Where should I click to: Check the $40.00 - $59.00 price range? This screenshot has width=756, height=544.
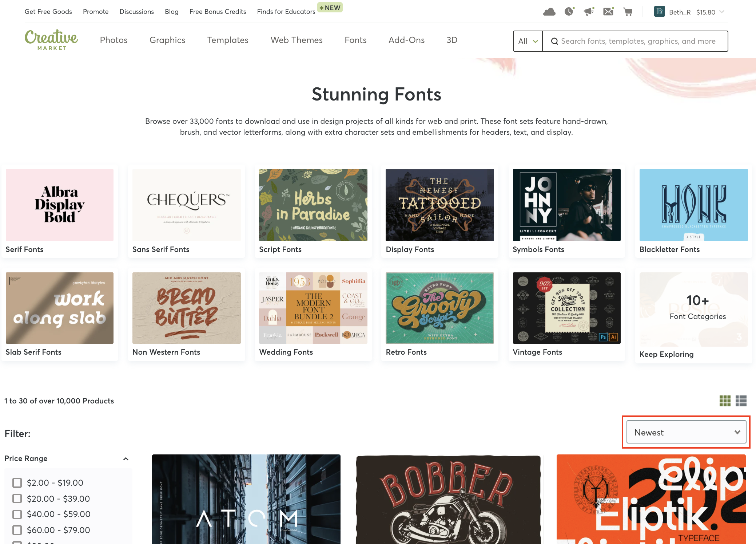pos(17,514)
